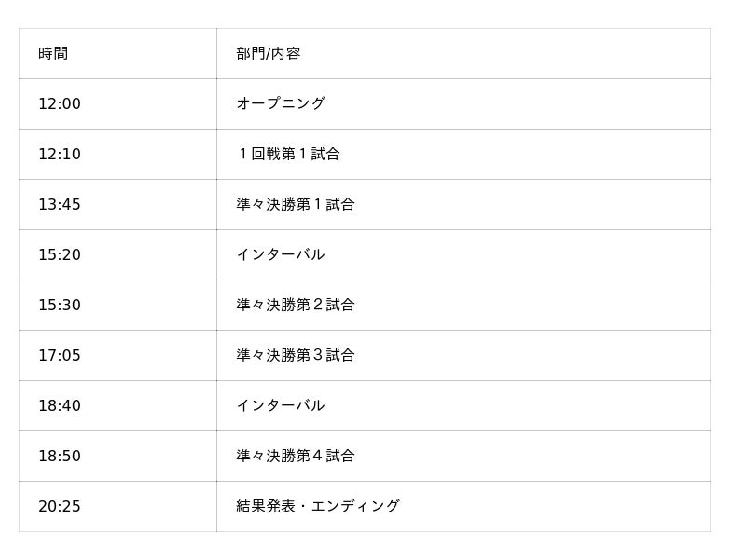Select the 準々決勝第１試合 cell
The image size is (746, 560).
point(296,205)
